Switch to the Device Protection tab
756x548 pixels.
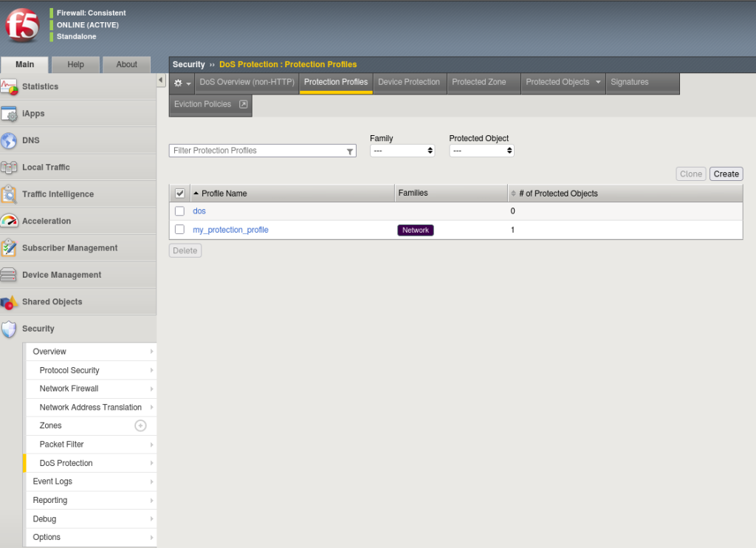point(408,82)
